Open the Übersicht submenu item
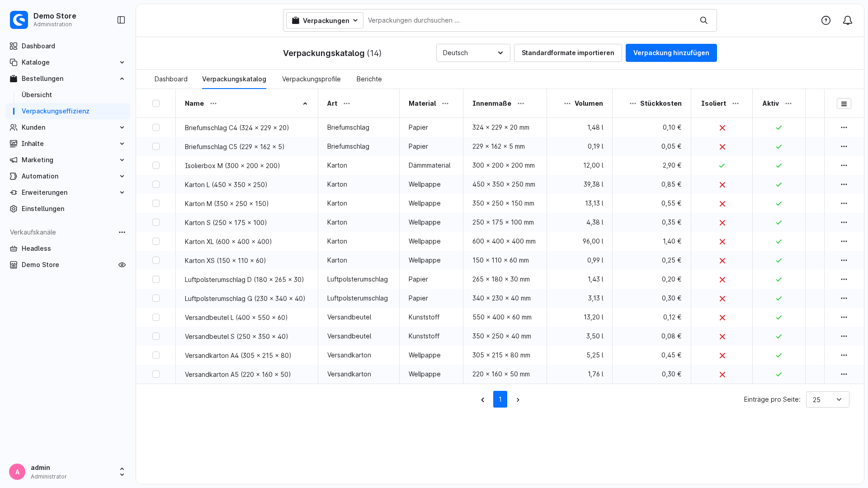This screenshot has width=868, height=488. 37,95
